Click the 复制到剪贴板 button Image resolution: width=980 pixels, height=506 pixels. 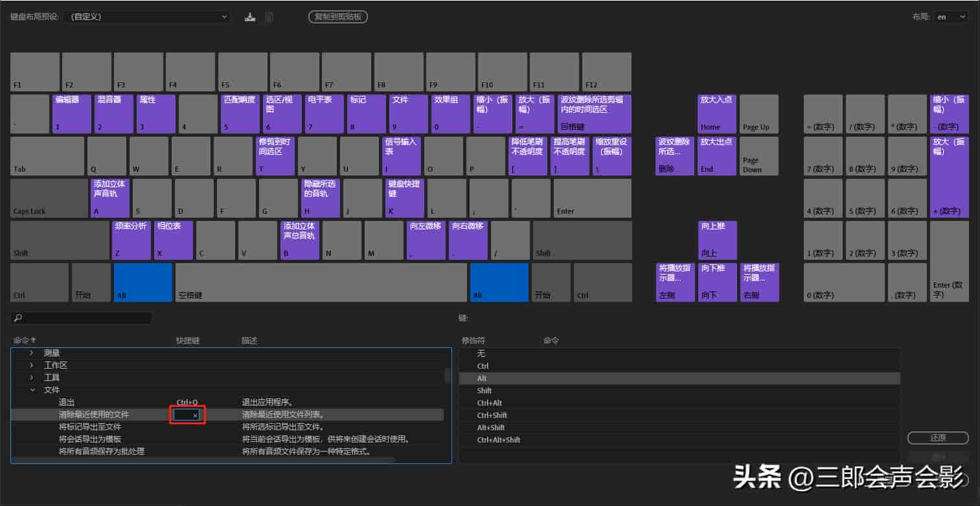click(x=338, y=17)
